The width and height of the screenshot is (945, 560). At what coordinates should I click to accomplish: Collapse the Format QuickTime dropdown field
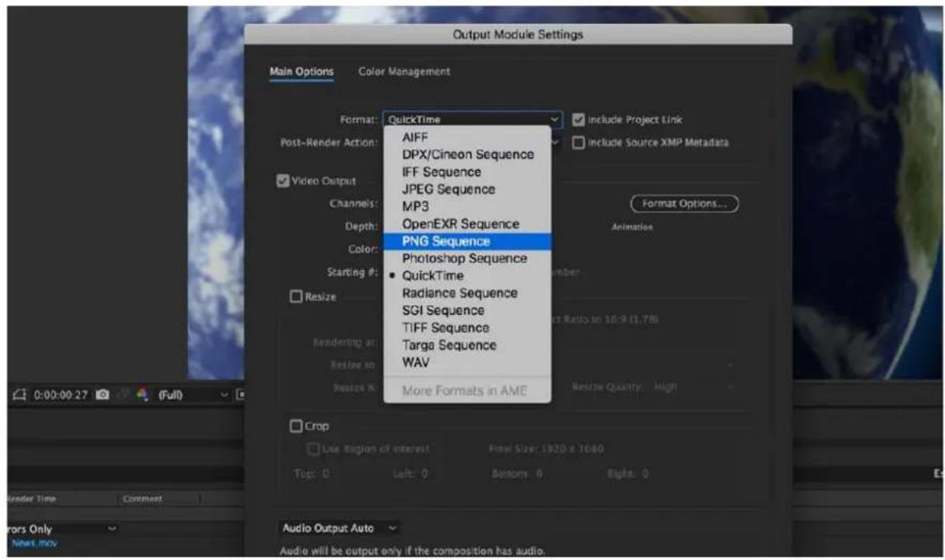tap(472, 119)
